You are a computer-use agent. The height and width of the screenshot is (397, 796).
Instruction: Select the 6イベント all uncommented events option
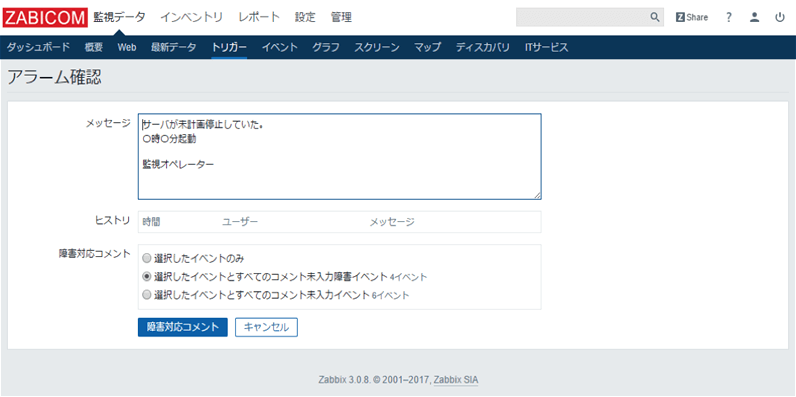pos(147,294)
